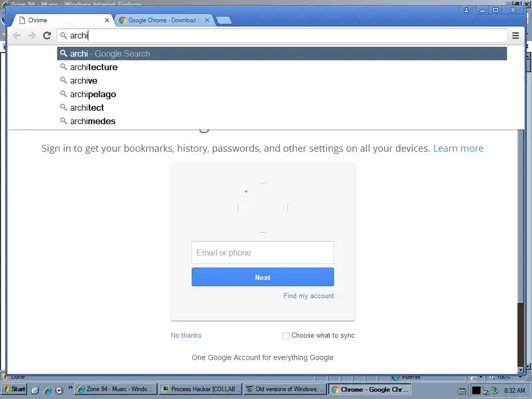
Task: Click the network connection tray icon
Action: pos(486,391)
